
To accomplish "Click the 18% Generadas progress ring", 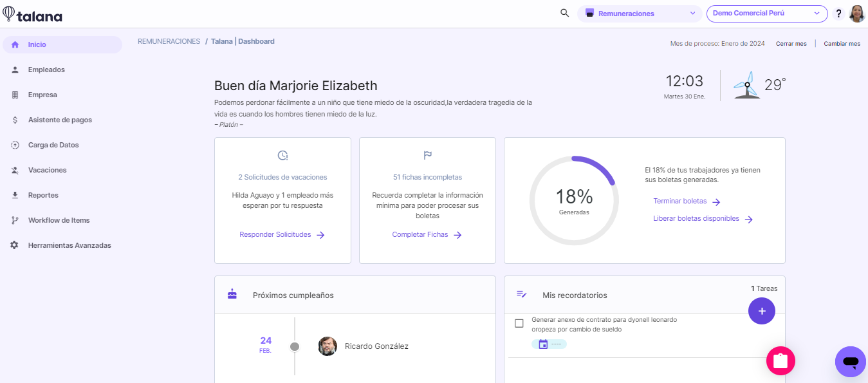I will 574,200.
